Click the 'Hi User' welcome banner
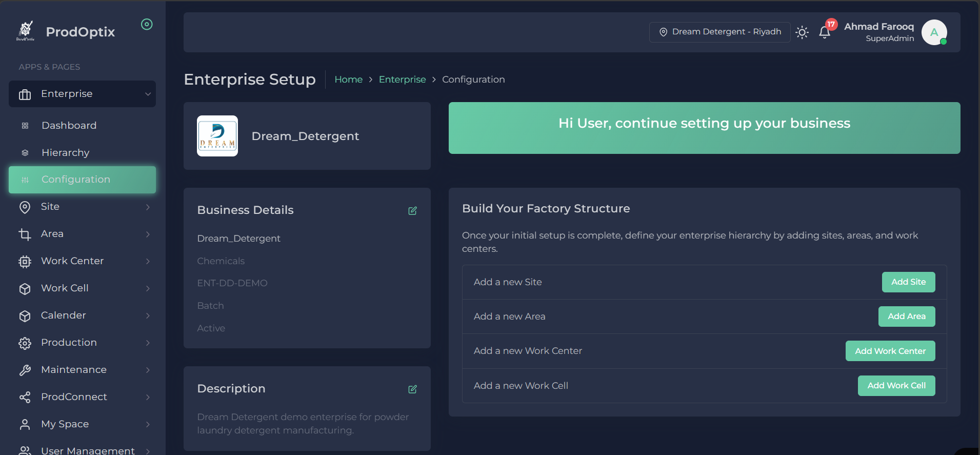Screen dimensions: 980x455 [704, 128]
